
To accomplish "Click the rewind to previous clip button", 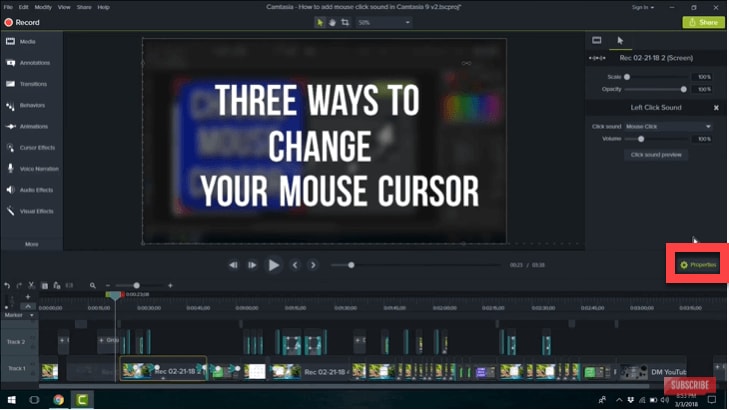I will coord(233,265).
